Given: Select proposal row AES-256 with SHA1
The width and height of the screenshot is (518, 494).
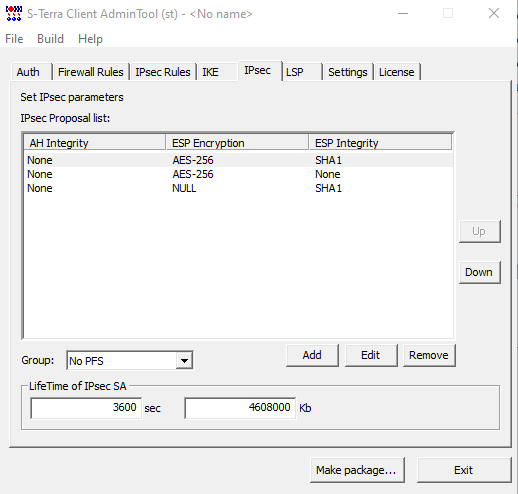Looking at the screenshot, I should coord(238,160).
